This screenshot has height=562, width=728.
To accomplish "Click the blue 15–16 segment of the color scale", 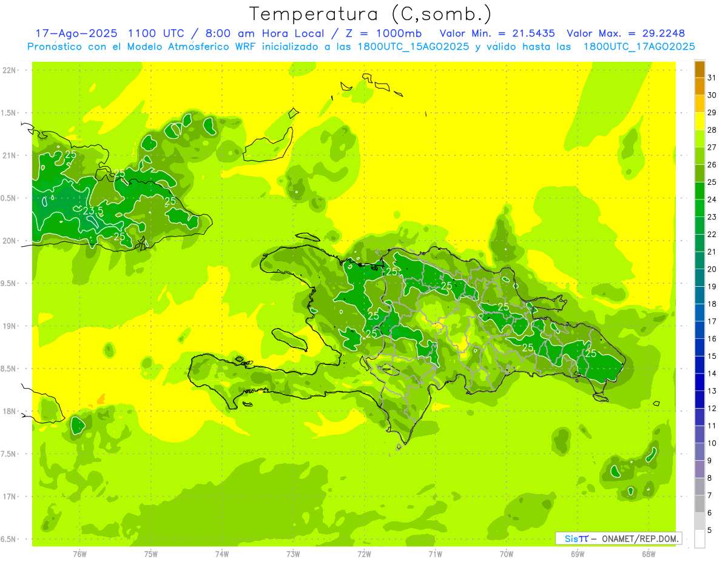I will tap(699, 347).
